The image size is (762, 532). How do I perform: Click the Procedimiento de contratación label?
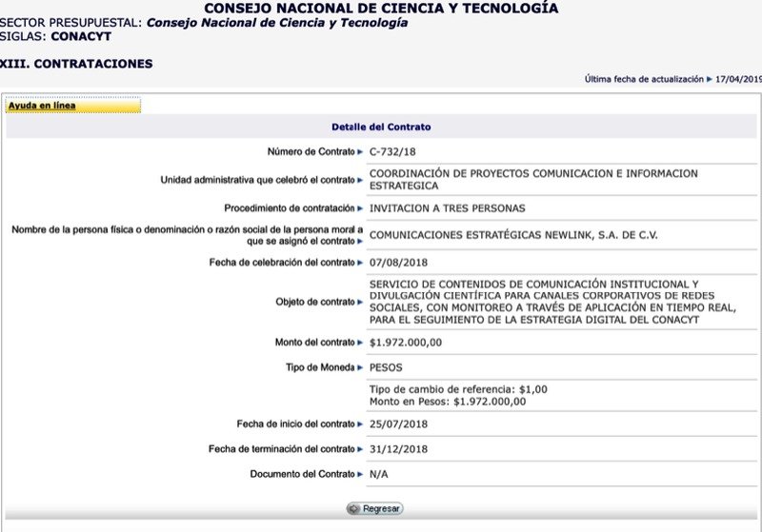tap(290, 208)
